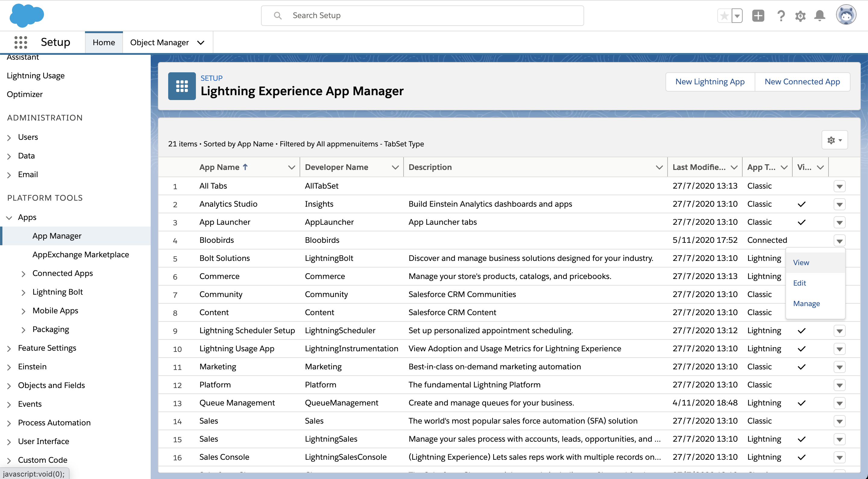Open Description column menu chevron
This screenshot has width=868, height=479.
coord(659,167)
